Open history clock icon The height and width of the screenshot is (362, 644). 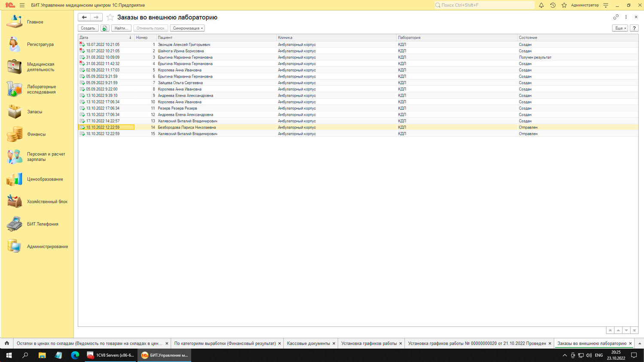click(x=553, y=5)
